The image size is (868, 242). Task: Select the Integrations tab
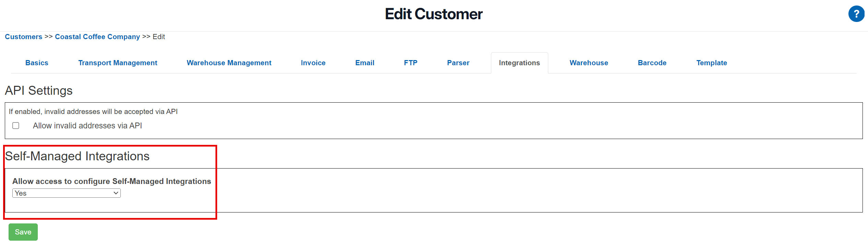tap(519, 62)
